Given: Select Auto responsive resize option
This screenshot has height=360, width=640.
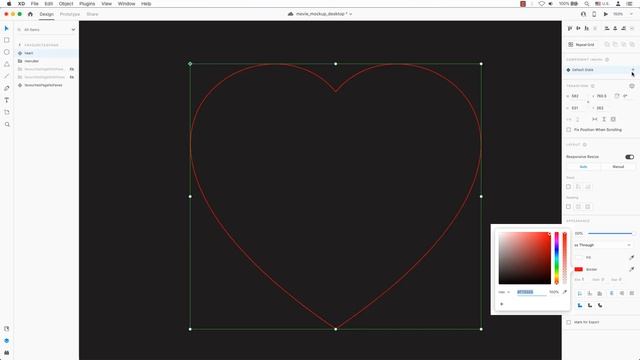Looking at the screenshot, I should click(x=583, y=167).
